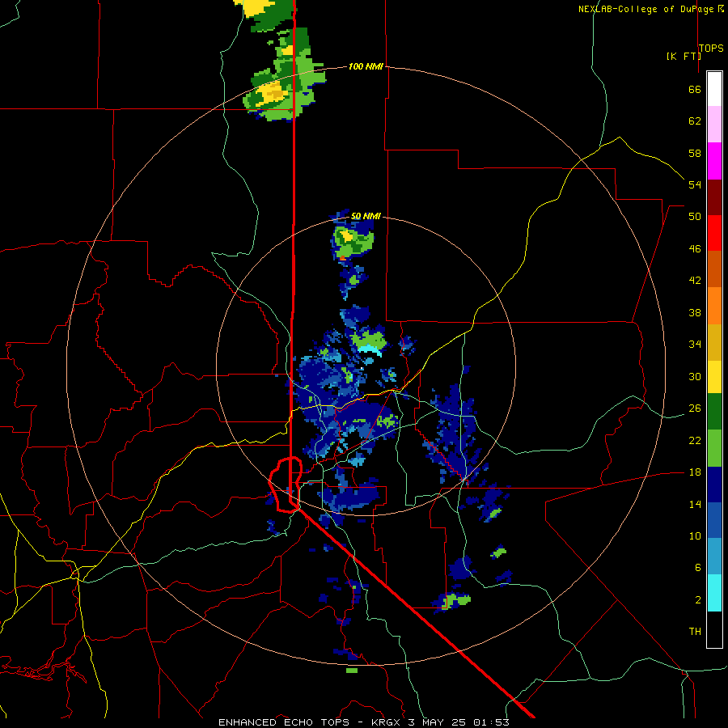Pick the light blue 6-10 kft legend swatch
Screen dimensions: 728x728
(x=714, y=557)
